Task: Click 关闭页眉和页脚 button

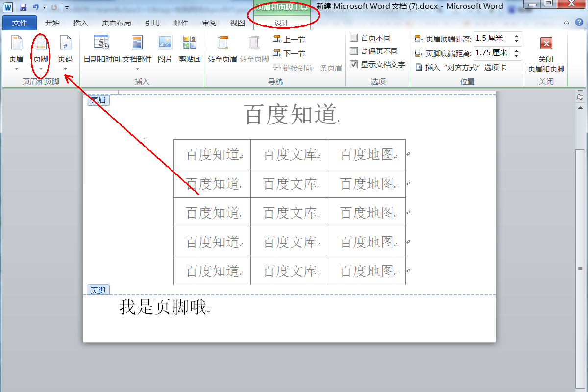Action: [x=546, y=54]
